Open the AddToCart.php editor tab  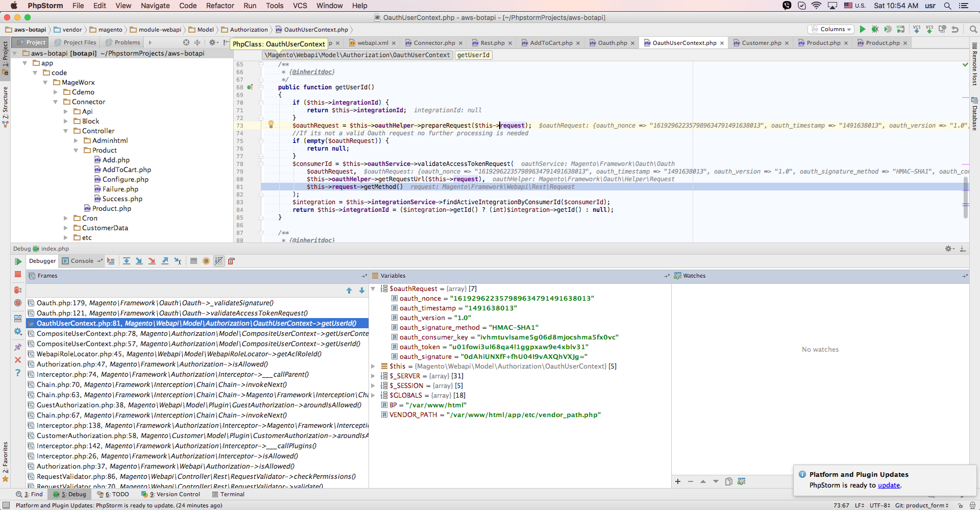[x=551, y=43]
